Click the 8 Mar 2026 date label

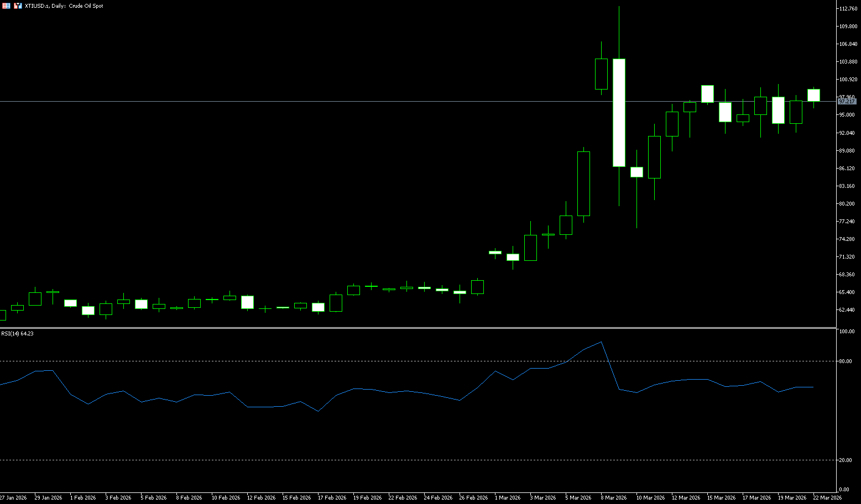coord(614,497)
